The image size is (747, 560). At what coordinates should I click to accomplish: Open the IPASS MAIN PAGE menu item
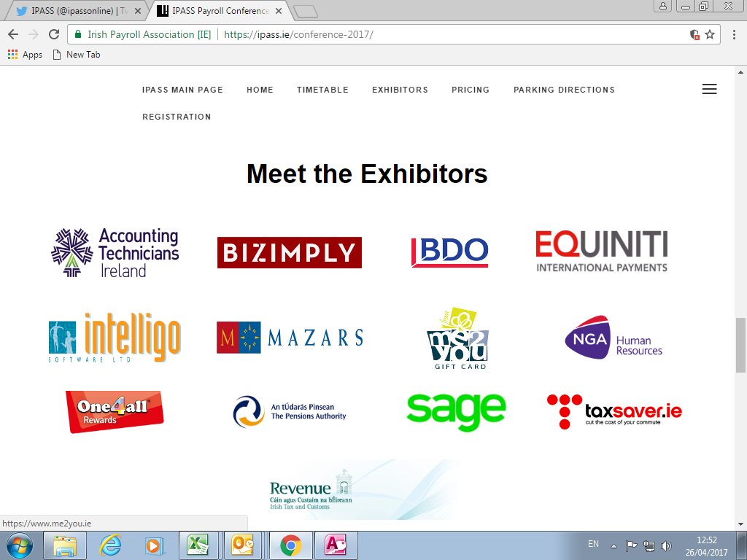click(182, 90)
